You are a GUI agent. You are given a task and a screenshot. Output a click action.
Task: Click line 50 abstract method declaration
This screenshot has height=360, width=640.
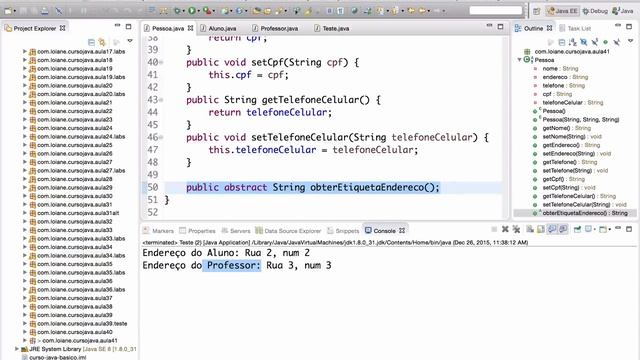(313, 187)
